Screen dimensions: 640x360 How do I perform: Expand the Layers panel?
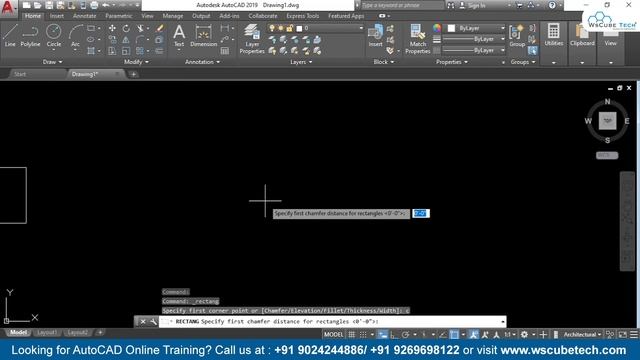(x=301, y=62)
